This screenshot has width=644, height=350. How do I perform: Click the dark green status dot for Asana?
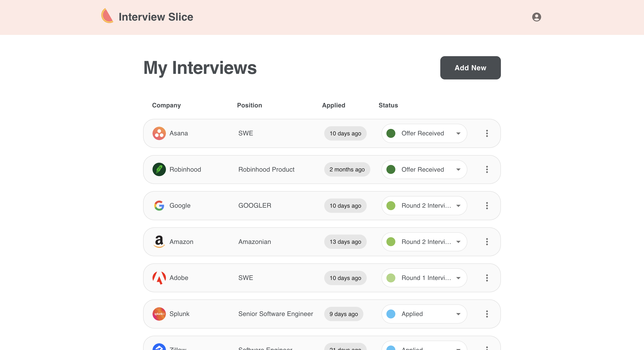click(391, 133)
